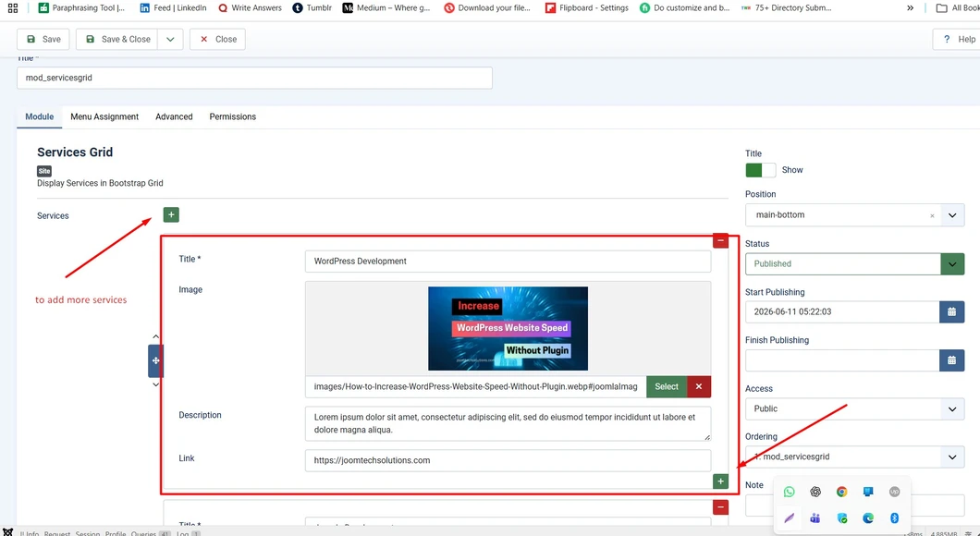Click the Close button in toolbar
This screenshot has height=536, width=980.
coord(217,40)
